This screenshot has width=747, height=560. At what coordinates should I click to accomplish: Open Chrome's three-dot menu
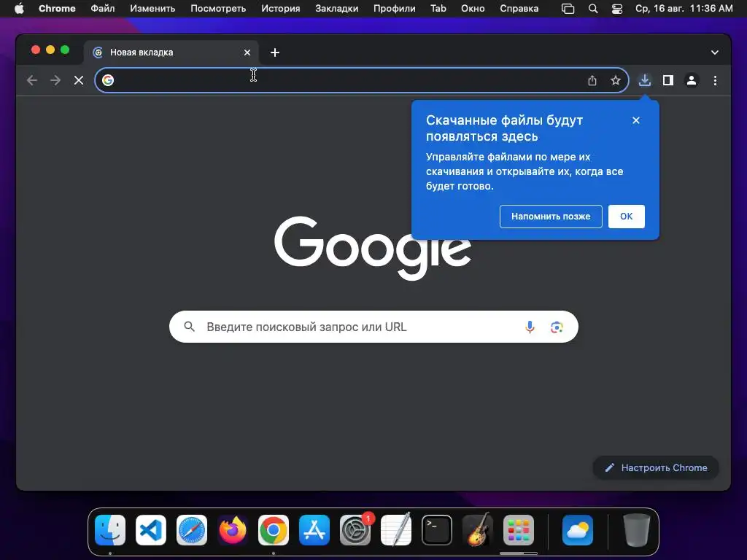pyautogui.click(x=715, y=80)
